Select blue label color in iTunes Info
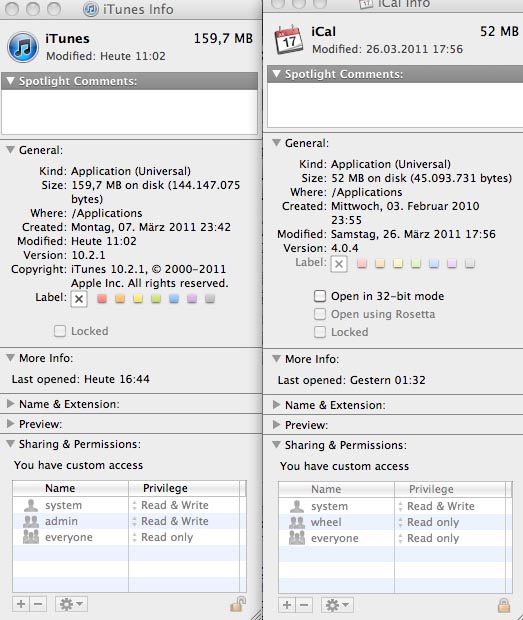The width and height of the screenshot is (523, 620). 174,299
